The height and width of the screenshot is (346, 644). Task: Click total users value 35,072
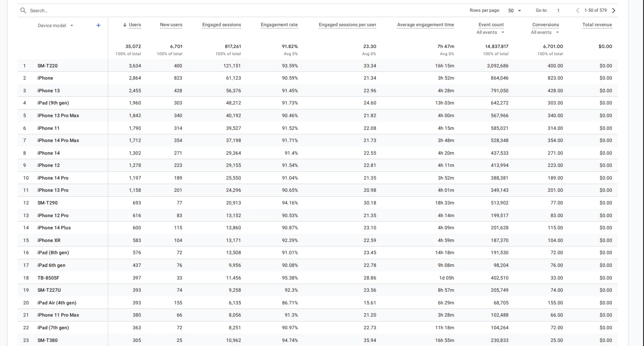coord(133,47)
